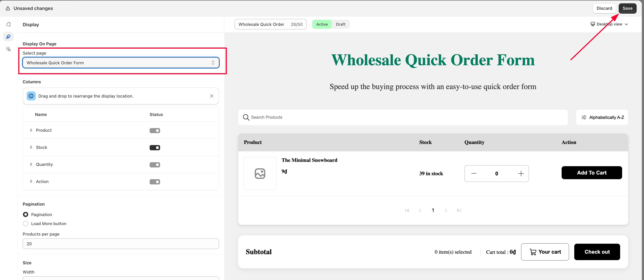Click the minus icon to decrease quantity
This screenshot has width=644, height=280.
tap(474, 173)
